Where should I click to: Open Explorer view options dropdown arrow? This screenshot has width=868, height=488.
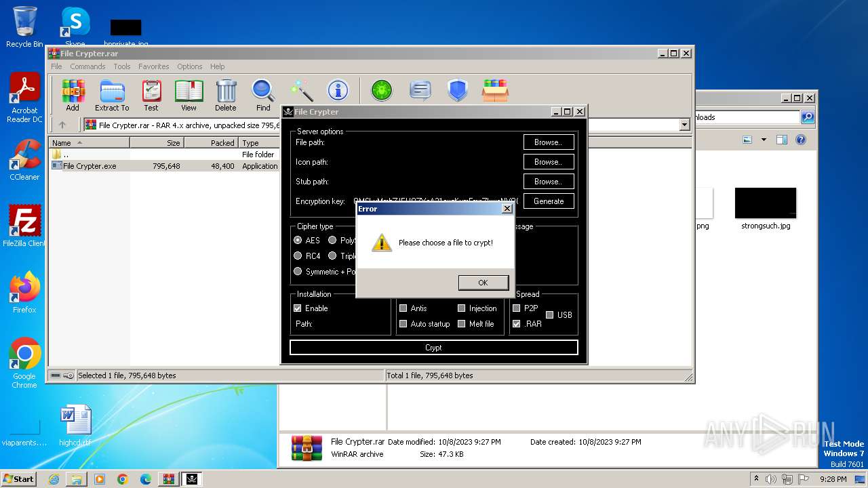click(x=764, y=140)
